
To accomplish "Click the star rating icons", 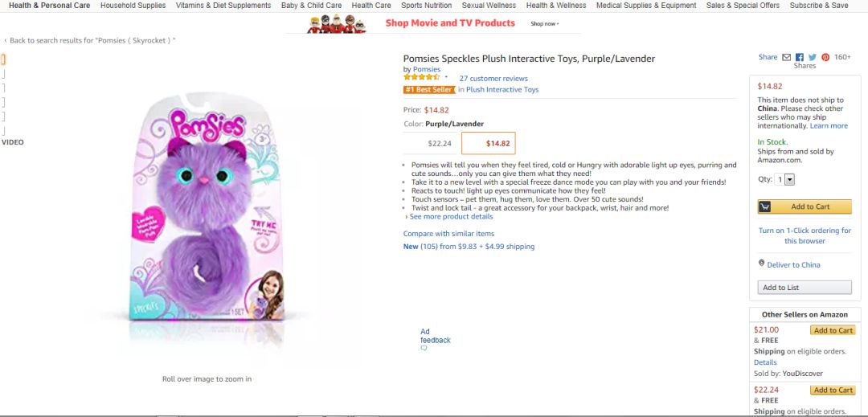I will [x=421, y=78].
